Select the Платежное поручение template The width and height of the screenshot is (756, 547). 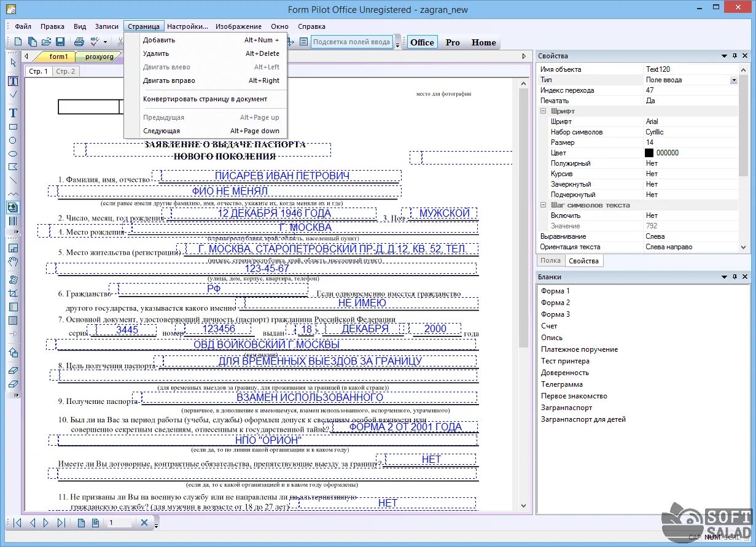coord(580,349)
